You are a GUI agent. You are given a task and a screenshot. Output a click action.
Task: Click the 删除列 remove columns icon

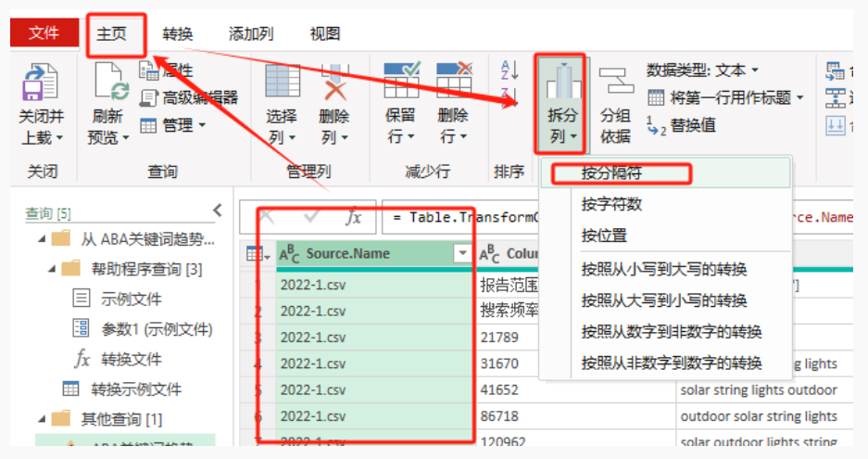[334, 82]
